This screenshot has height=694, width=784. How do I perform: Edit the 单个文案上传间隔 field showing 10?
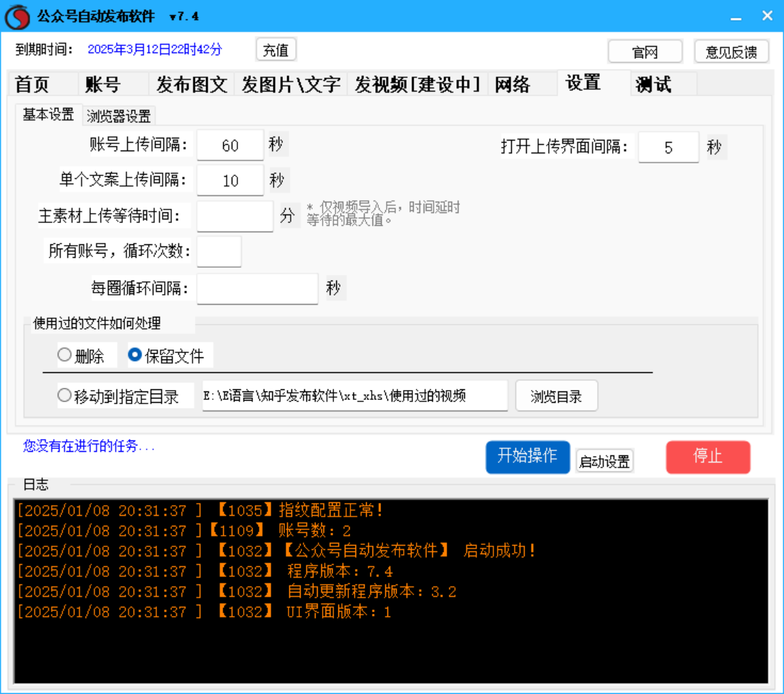[230, 180]
